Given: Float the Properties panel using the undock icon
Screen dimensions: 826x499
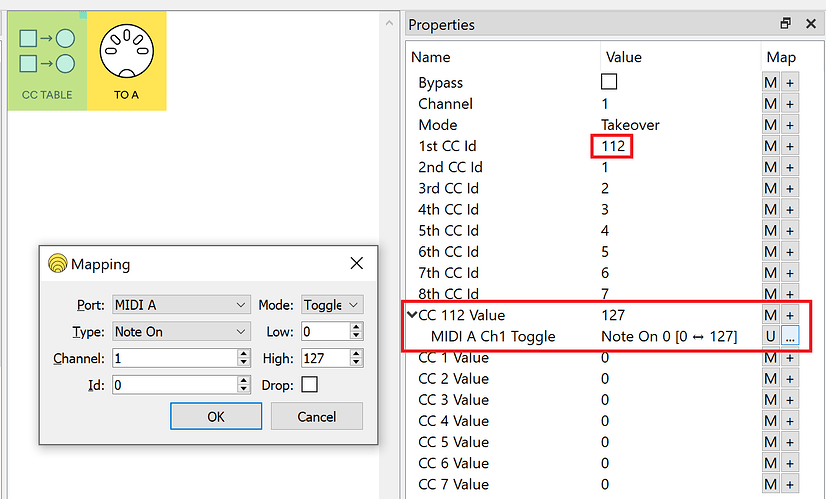Looking at the screenshot, I should pyautogui.click(x=786, y=24).
